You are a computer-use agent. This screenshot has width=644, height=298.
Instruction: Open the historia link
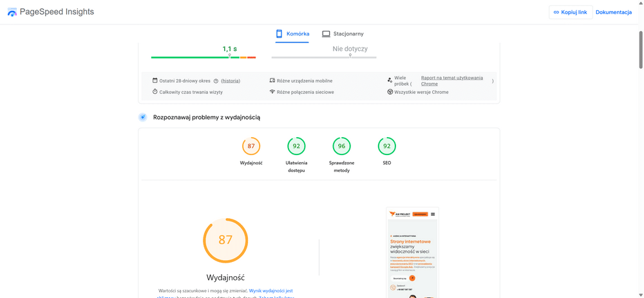click(231, 81)
